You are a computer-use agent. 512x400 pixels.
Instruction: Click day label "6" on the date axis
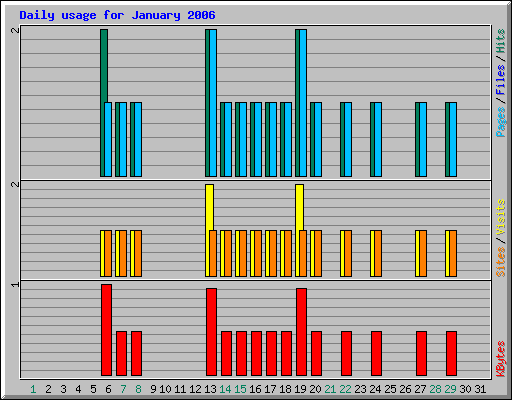[x=108, y=389]
